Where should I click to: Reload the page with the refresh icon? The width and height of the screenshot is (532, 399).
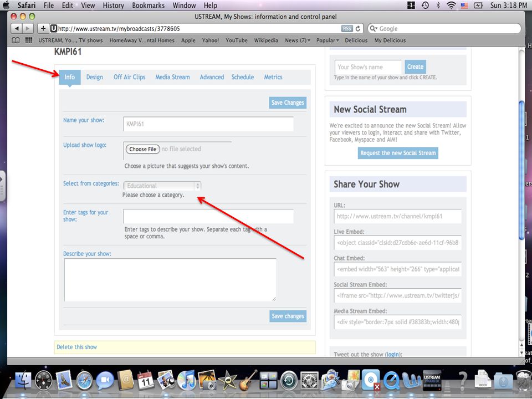(x=358, y=29)
